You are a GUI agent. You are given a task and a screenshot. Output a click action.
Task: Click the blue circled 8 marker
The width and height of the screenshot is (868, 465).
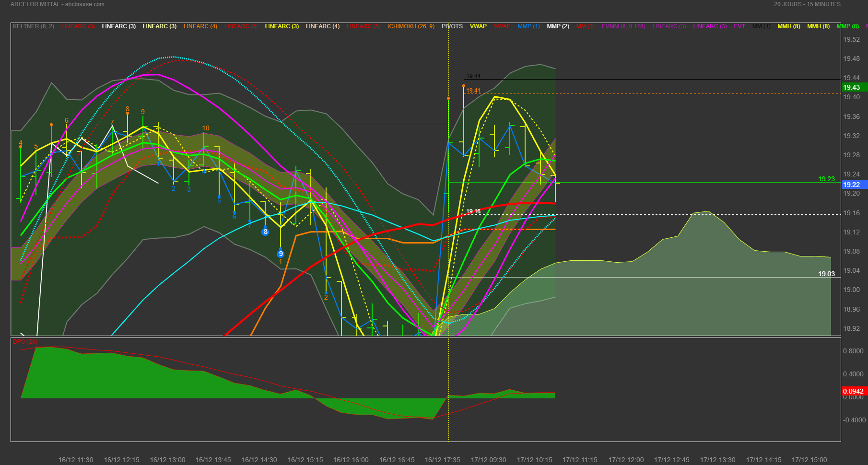coord(265,232)
